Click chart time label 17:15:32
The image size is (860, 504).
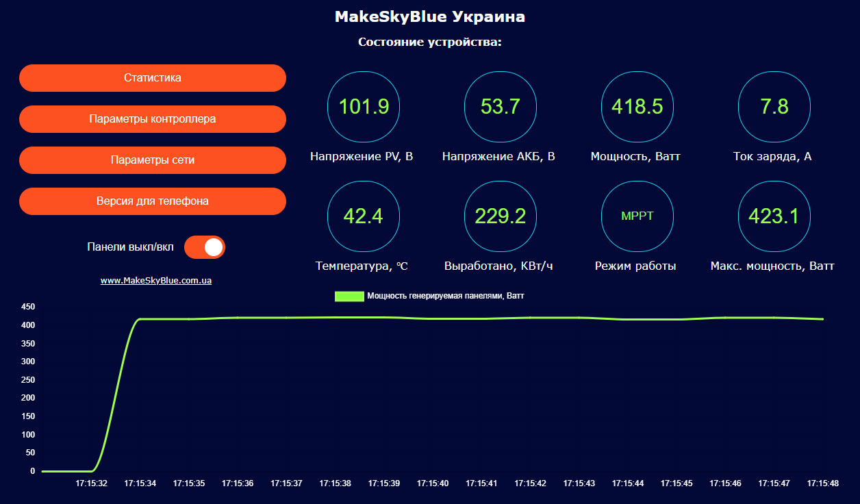[x=92, y=483]
